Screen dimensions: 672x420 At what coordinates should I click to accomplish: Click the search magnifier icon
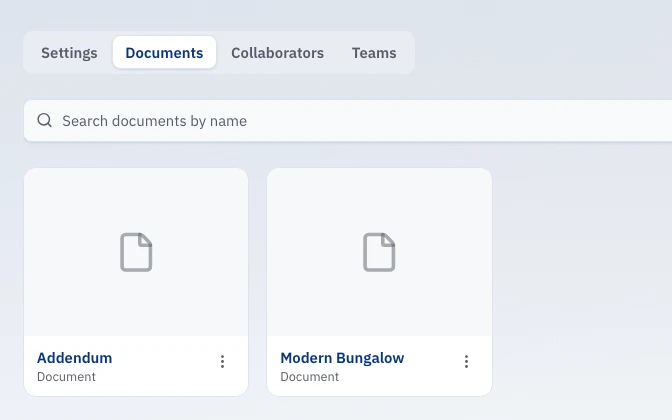pos(45,120)
